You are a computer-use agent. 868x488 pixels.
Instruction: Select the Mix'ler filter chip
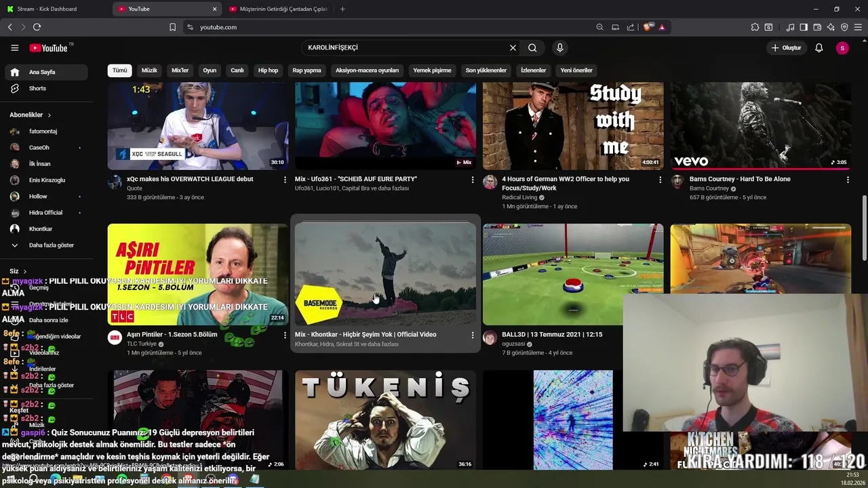point(180,70)
